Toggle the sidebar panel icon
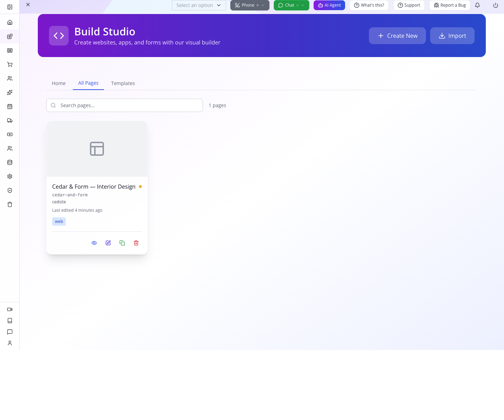 (10, 7)
